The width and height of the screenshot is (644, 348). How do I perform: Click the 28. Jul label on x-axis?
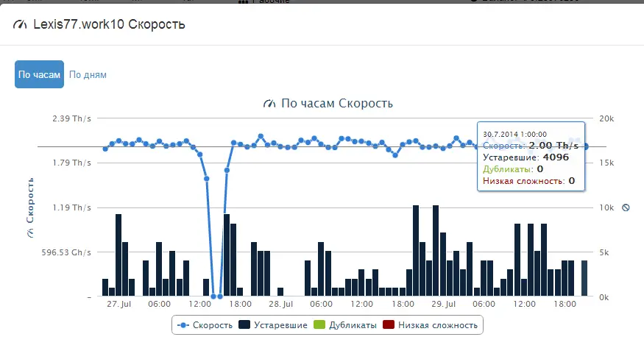coord(281,304)
